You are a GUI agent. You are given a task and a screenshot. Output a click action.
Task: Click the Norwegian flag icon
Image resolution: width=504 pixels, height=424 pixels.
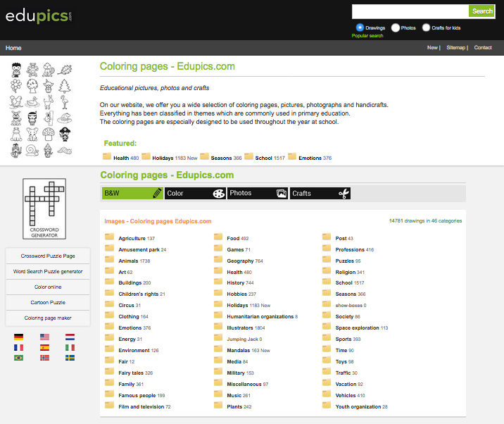(44, 358)
